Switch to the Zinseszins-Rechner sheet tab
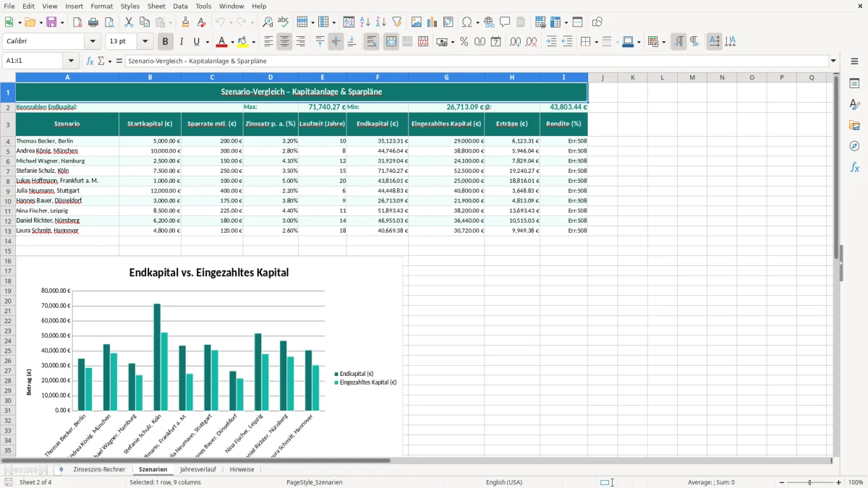The image size is (868, 488). (x=99, y=470)
